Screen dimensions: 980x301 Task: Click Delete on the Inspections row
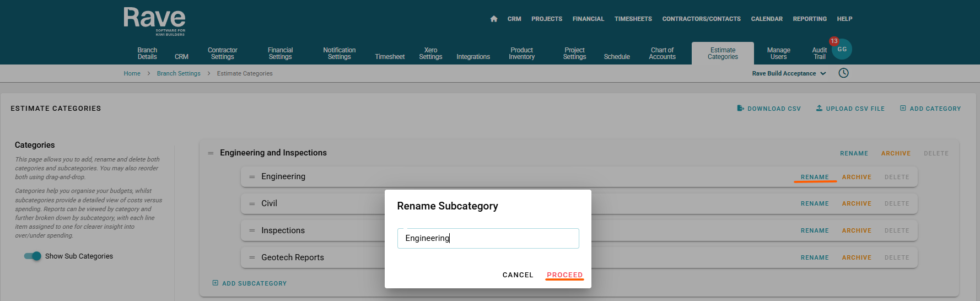click(897, 230)
